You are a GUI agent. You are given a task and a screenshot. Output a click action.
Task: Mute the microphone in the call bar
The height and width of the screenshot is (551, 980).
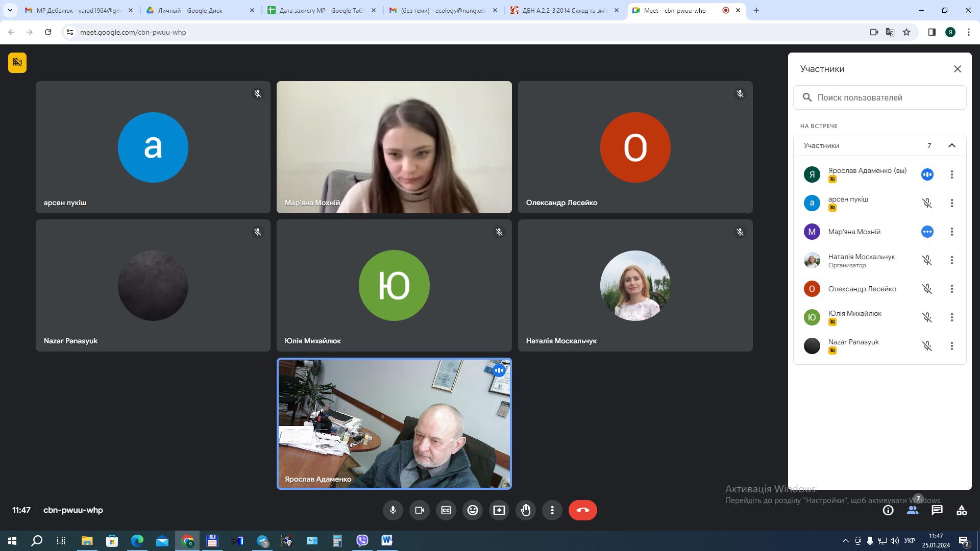(393, 510)
